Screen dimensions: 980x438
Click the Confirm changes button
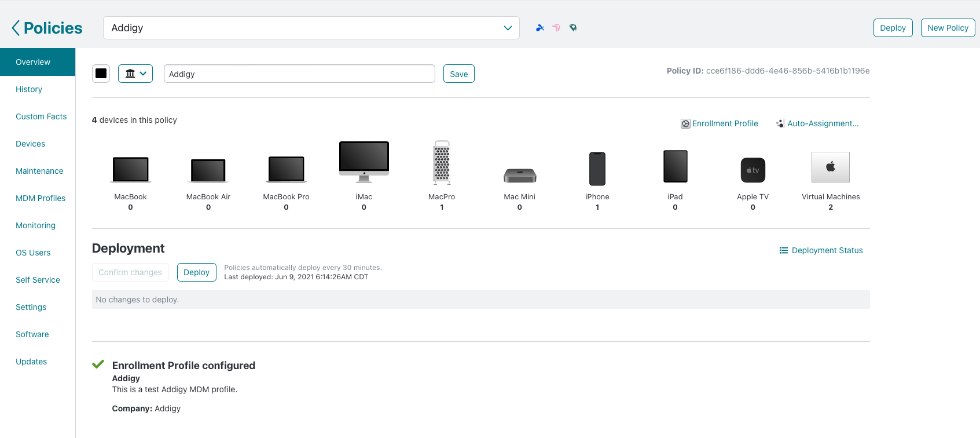(x=130, y=272)
